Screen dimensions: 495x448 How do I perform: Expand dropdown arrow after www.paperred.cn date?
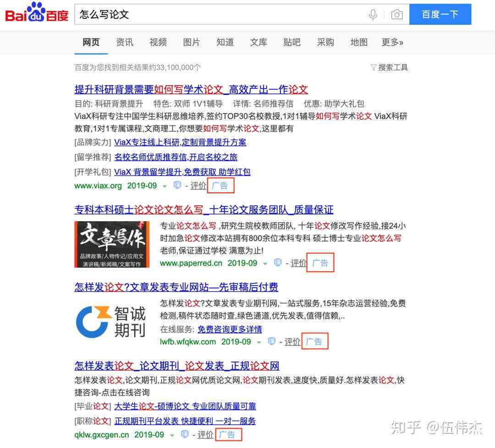pyautogui.click(x=265, y=264)
